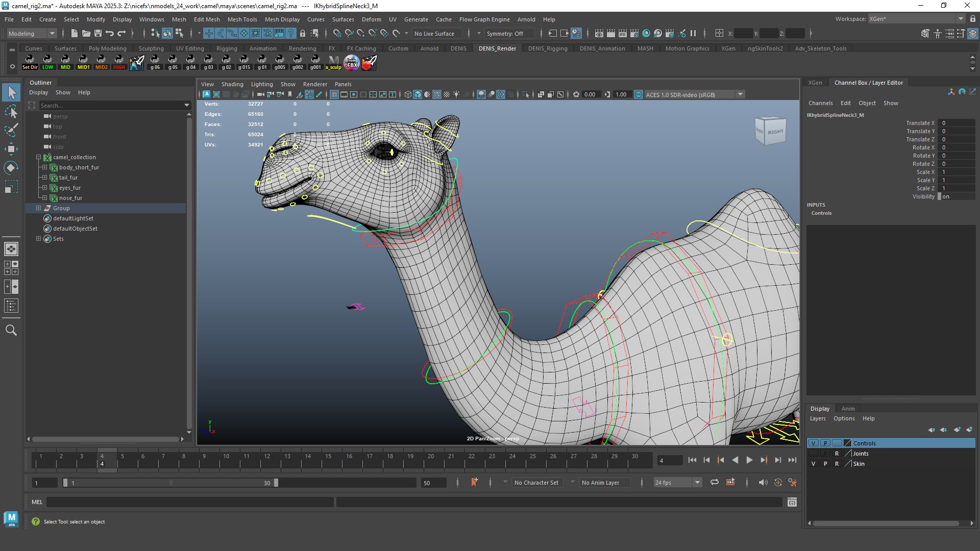
Task: Play the animation forwards
Action: click(x=749, y=460)
